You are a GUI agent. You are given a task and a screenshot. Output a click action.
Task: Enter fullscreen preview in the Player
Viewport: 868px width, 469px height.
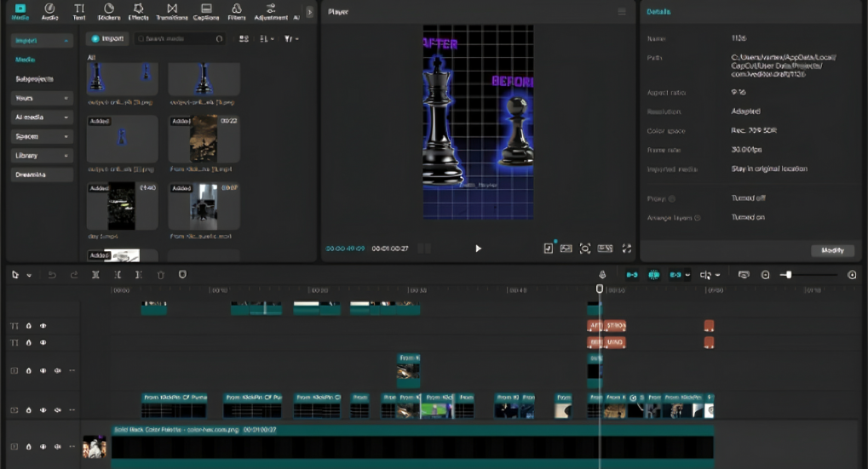(x=627, y=249)
